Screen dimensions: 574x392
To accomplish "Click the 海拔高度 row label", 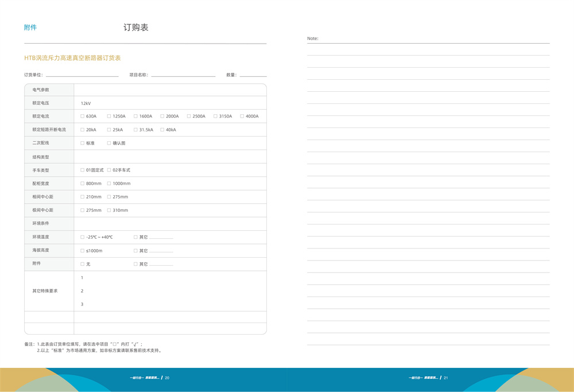I will pyautogui.click(x=41, y=250).
